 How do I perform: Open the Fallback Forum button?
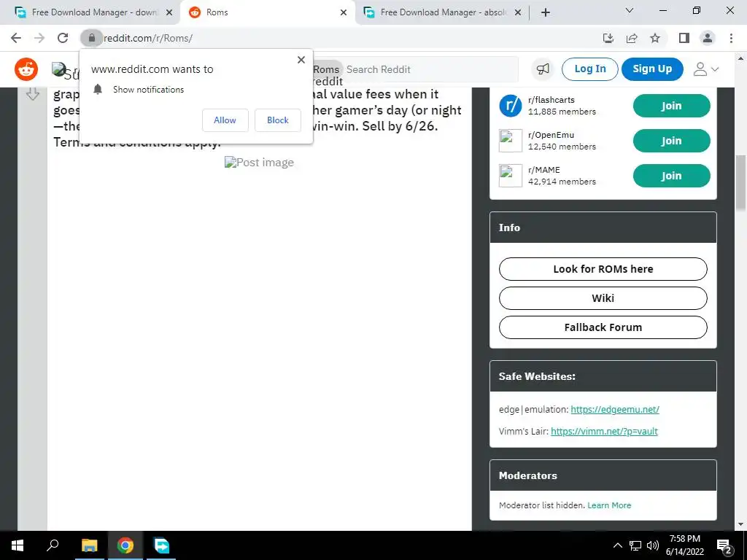(x=603, y=327)
